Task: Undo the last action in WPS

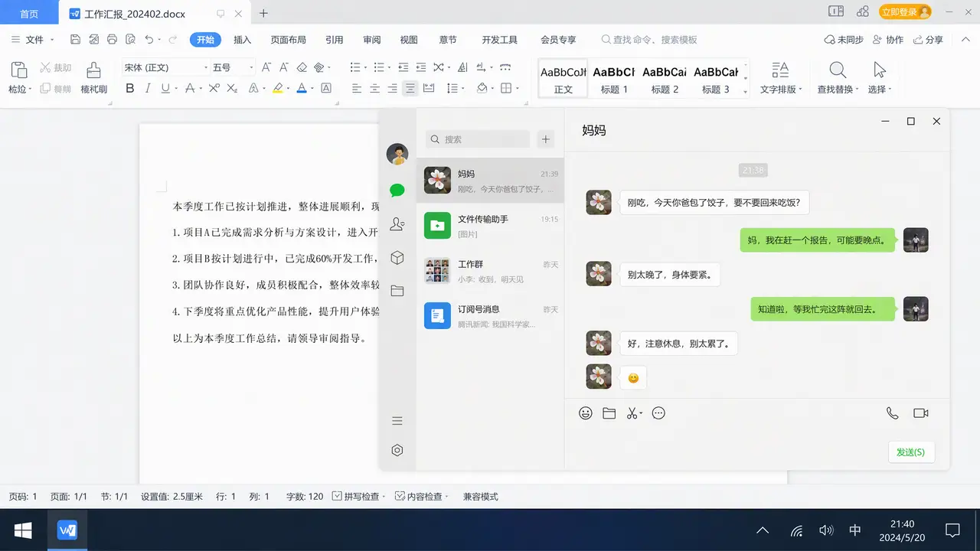Action: pos(149,40)
